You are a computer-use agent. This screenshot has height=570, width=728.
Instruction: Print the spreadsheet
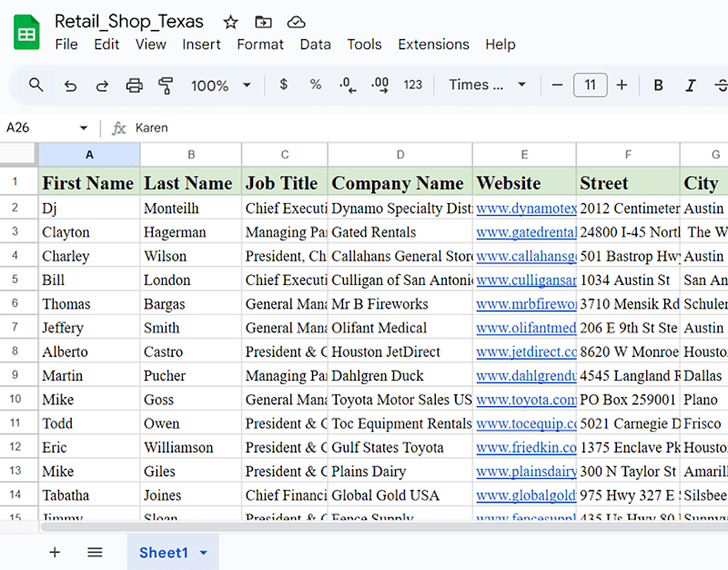point(134,86)
